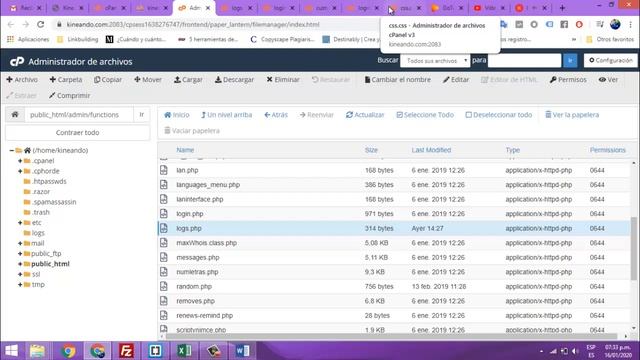Create a new file with Archivo
Viewport: 640px width, 360px height.
tap(22, 80)
